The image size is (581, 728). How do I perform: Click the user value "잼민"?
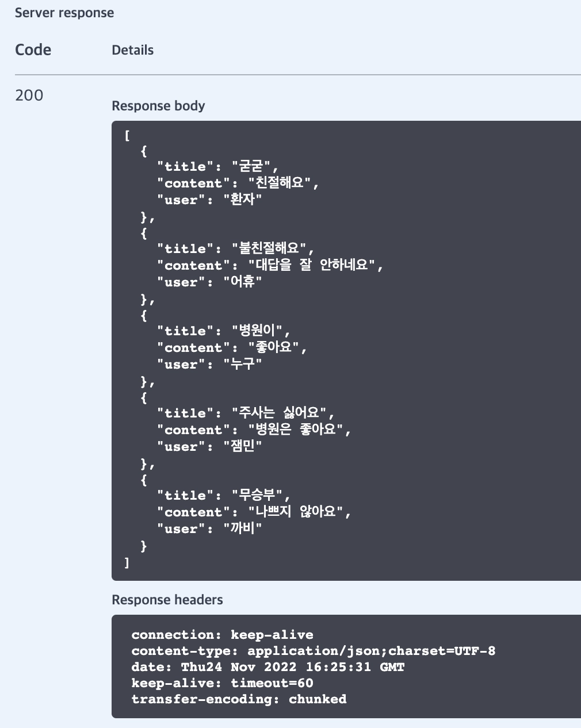(x=242, y=447)
